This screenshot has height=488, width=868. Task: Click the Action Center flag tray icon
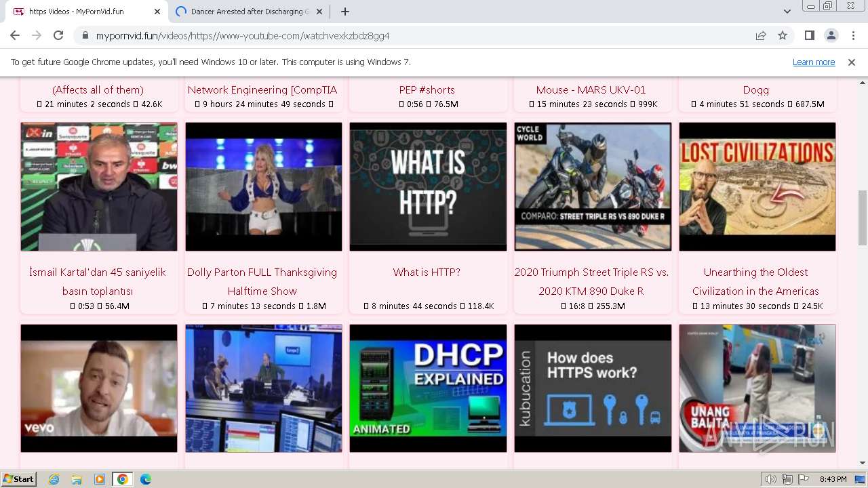coord(804,479)
